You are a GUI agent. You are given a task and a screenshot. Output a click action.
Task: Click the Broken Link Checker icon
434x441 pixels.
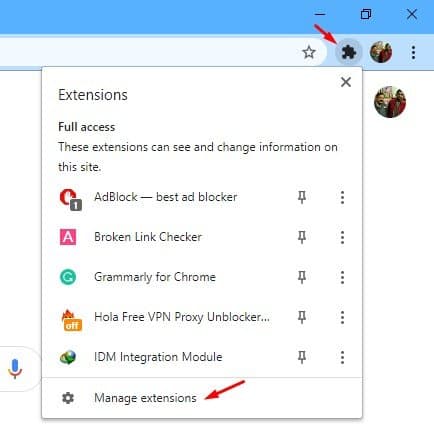[x=68, y=237]
